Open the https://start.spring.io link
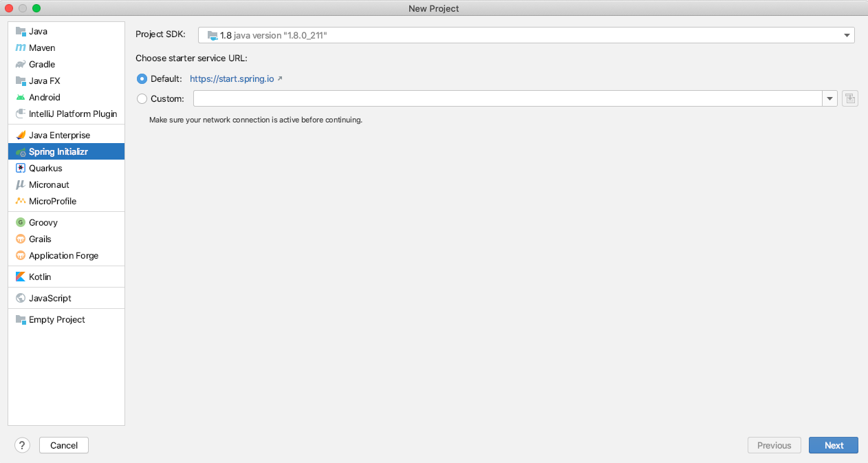 pyautogui.click(x=232, y=78)
